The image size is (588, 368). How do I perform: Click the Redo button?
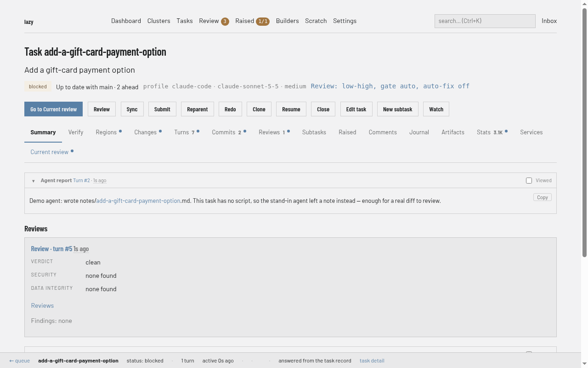pos(230,109)
